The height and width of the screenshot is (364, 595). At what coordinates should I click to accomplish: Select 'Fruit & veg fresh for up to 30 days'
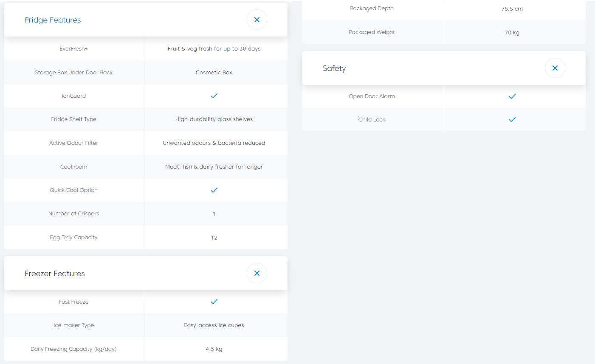[x=214, y=49]
